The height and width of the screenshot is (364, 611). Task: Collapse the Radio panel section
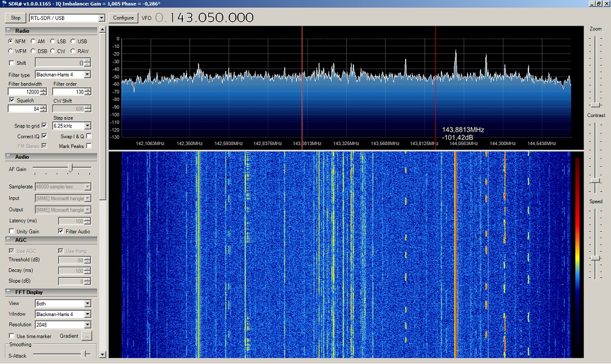coord(9,30)
